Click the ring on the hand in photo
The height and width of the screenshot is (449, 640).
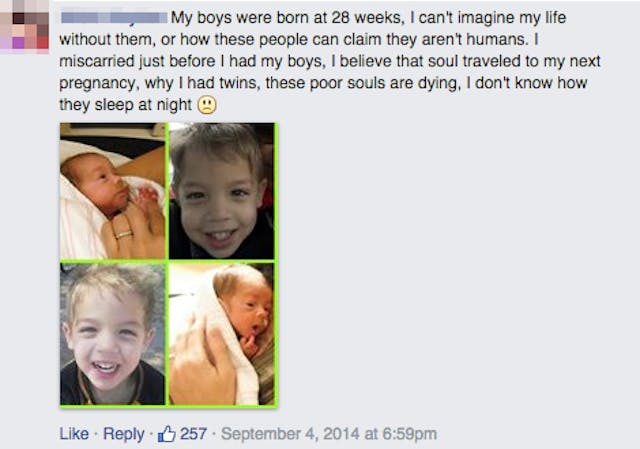124,235
